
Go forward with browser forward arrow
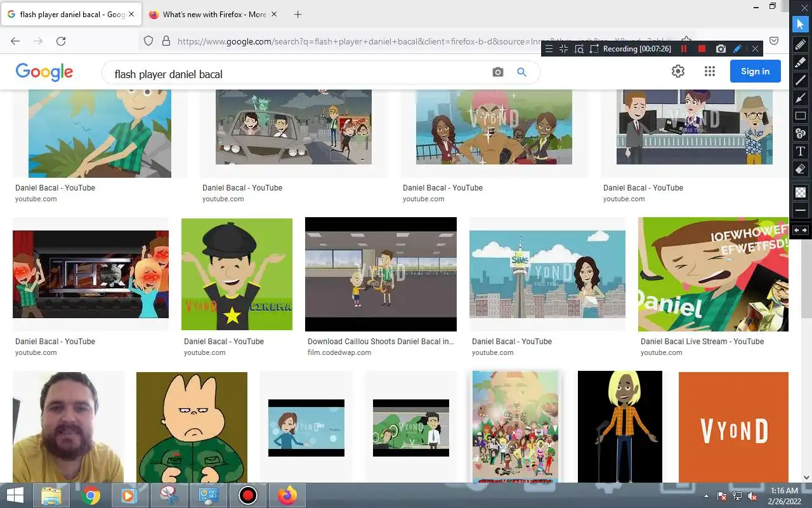tap(38, 41)
